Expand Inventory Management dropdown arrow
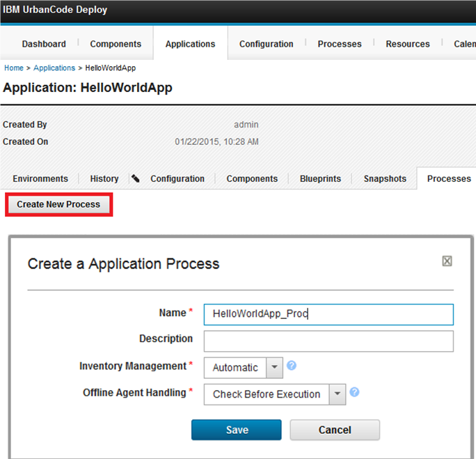The height and width of the screenshot is (459, 476). click(274, 368)
